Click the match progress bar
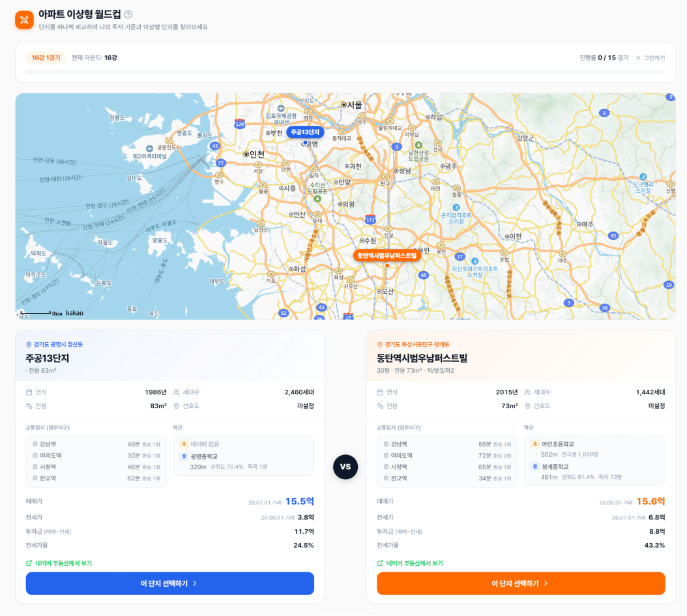 (x=345, y=72)
